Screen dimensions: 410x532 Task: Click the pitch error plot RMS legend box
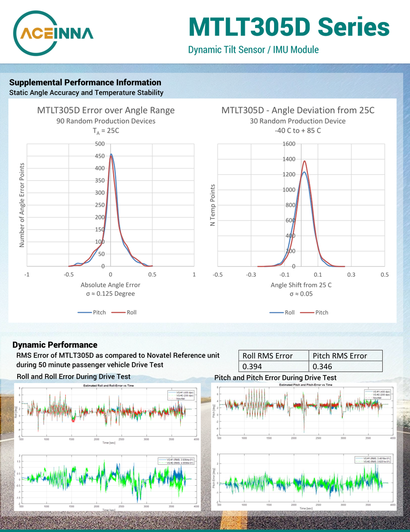[373, 460]
